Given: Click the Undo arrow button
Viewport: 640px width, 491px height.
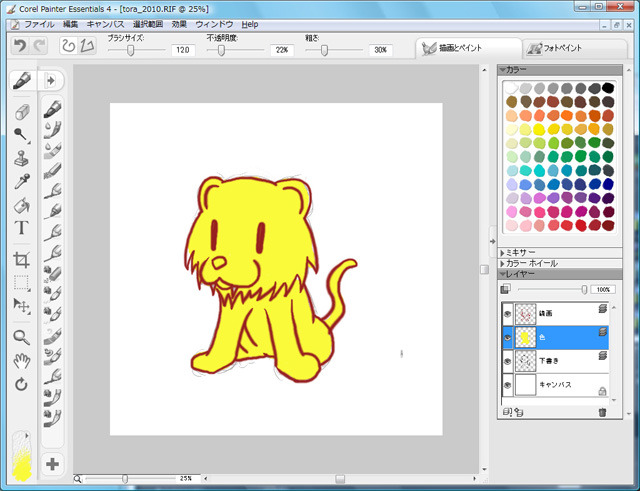Looking at the screenshot, I should tap(20, 46).
